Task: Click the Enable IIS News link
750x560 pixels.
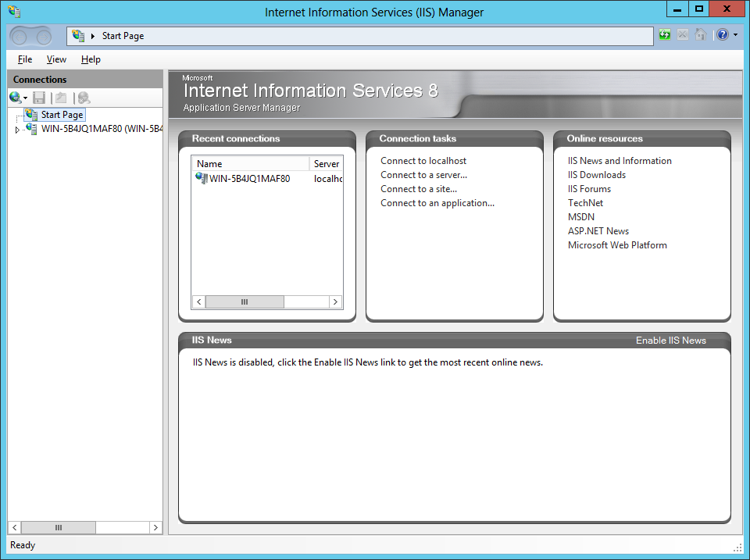Action: [670, 341]
